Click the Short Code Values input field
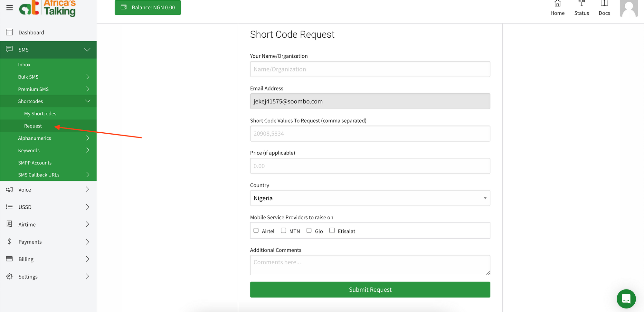 (370, 133)
